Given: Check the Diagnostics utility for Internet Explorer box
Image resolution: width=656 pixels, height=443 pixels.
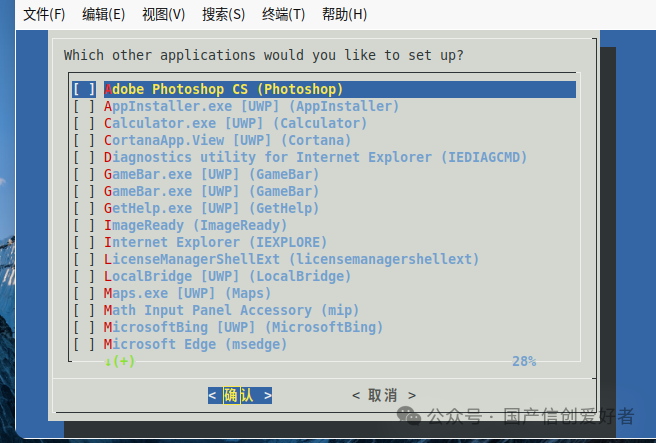Looking at the screenshot, I should tap(84, 157).
